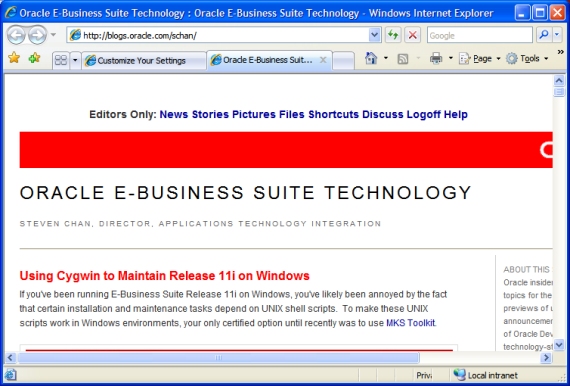The image size is (570, 386).
Task: Click the green Refresh arrows icon
Action: tap(393, 35)
